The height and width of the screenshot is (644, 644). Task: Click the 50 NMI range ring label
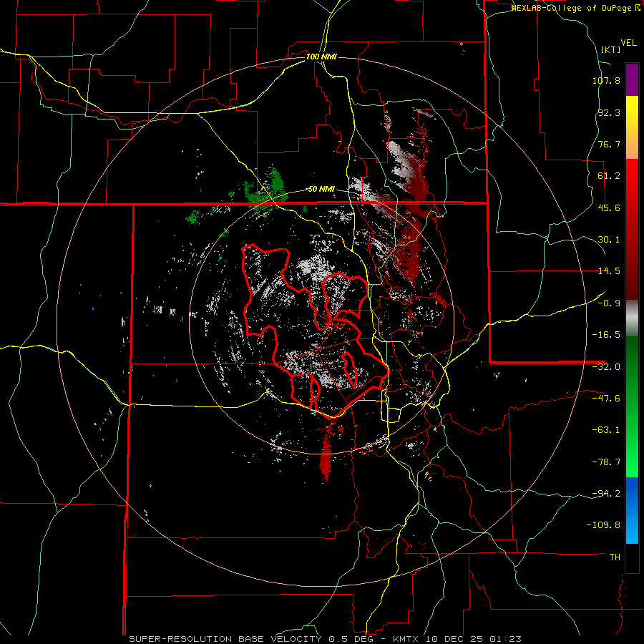coord(321,190)
